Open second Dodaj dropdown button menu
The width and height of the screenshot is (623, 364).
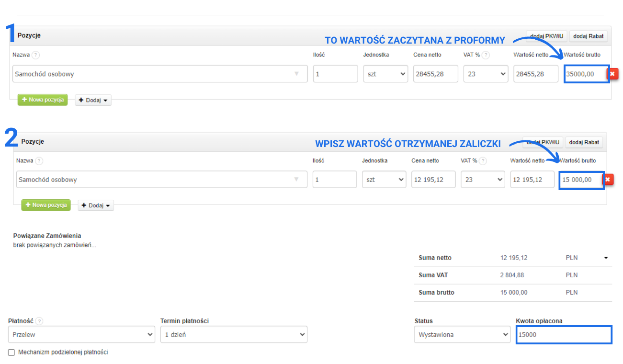point(96,205)
